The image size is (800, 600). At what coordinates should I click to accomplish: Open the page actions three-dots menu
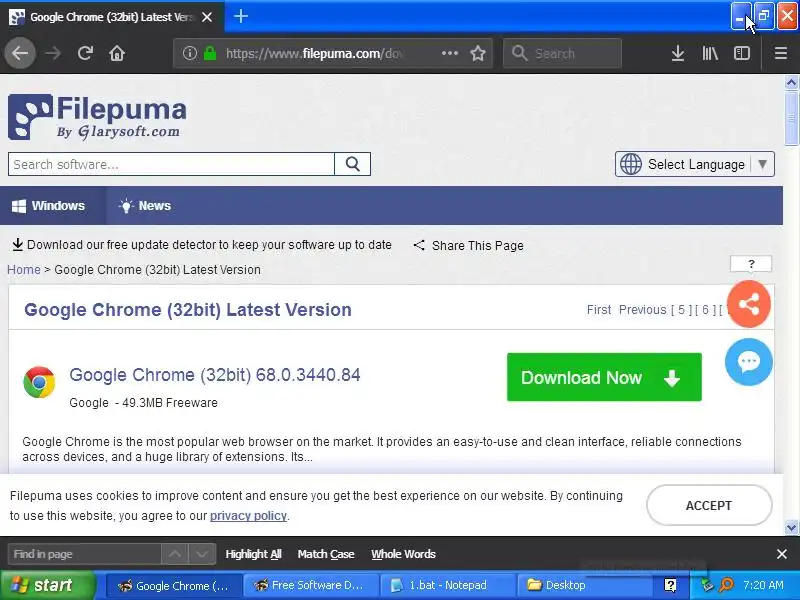point(449,53)
